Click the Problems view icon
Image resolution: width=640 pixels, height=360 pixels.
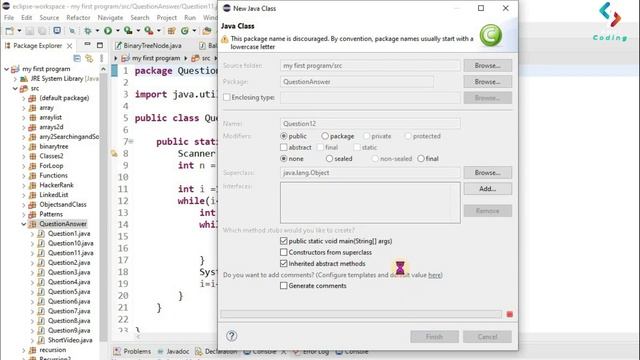[x=117, y=351]
